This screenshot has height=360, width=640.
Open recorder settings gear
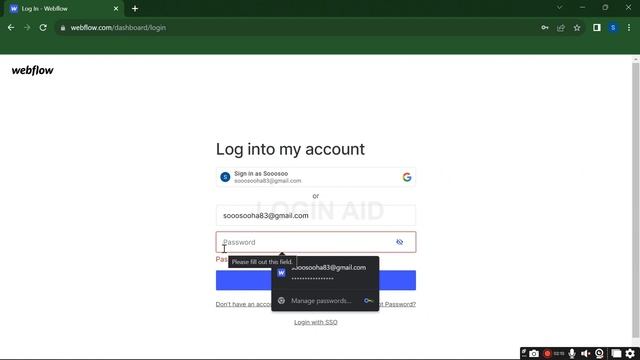(630, 353)
